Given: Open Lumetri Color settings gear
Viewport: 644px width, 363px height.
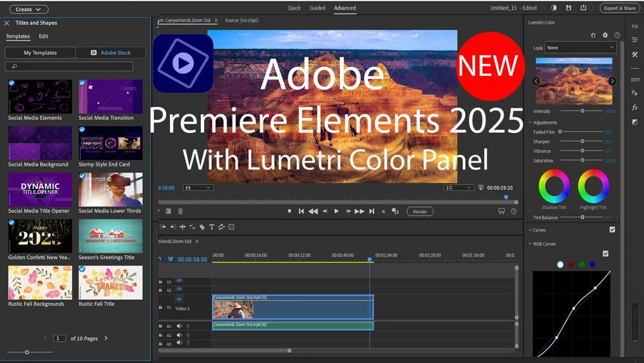Looking at the screenshot, I should [x=605, y=35].
